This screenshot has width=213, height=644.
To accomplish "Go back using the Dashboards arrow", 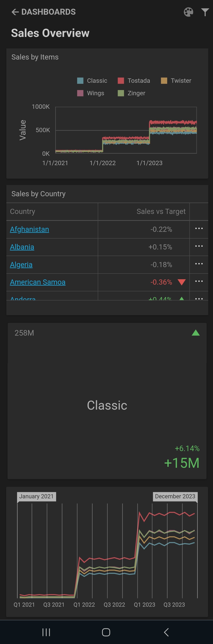I will click(15, 12).
